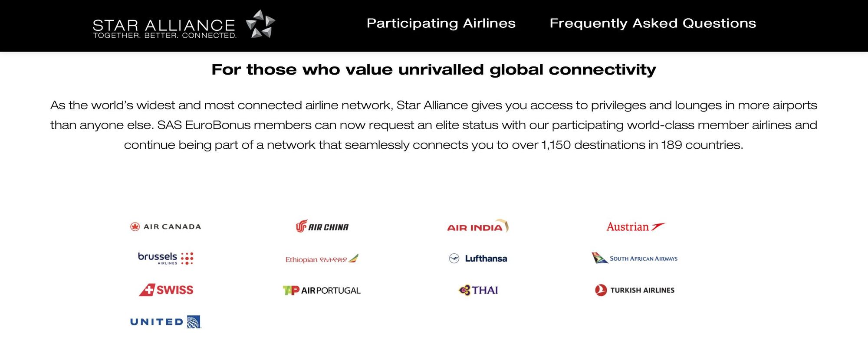Click the Austrian airline logo
This screenshot has height=344, width=868.
[635, 226]
